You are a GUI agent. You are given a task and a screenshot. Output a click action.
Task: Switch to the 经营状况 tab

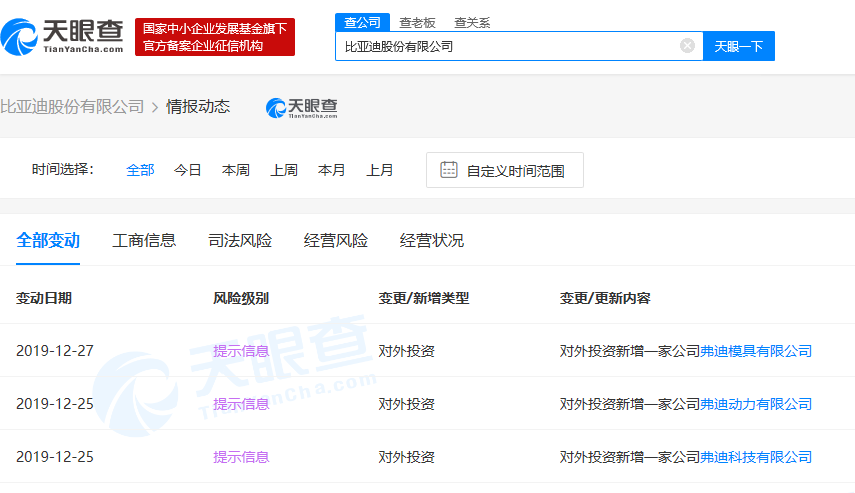pos(432,241)
